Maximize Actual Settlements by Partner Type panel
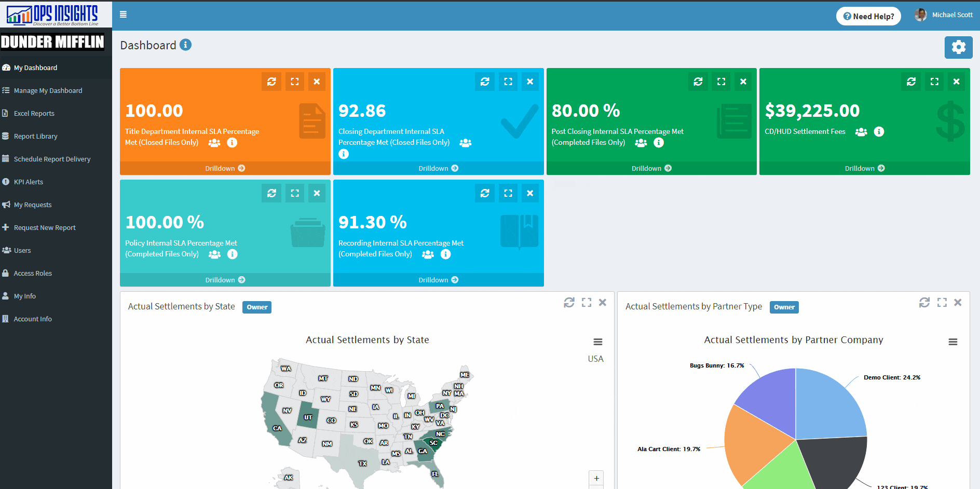The width and height of the screenshot is (980, 489). click(x=942, y=303)
